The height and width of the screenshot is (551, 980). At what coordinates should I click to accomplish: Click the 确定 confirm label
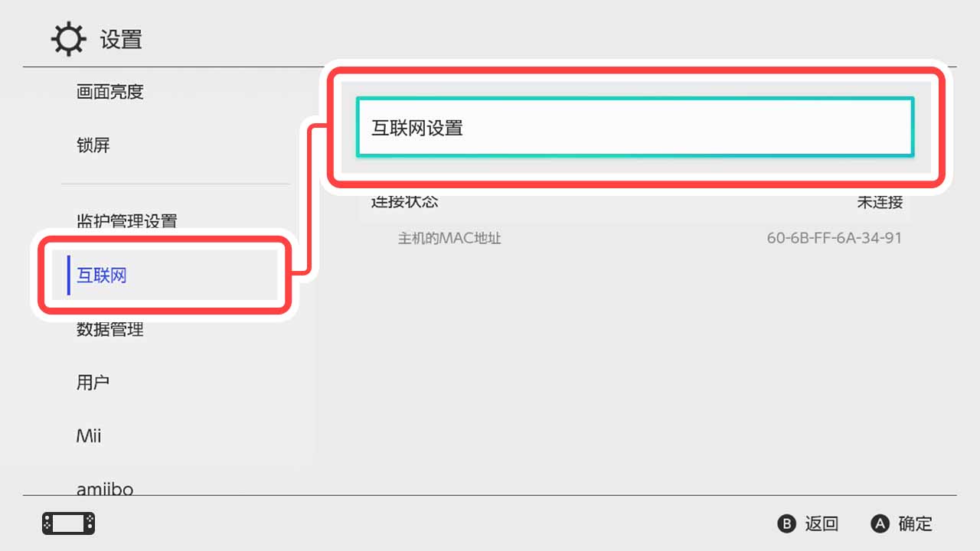point(915,523)
